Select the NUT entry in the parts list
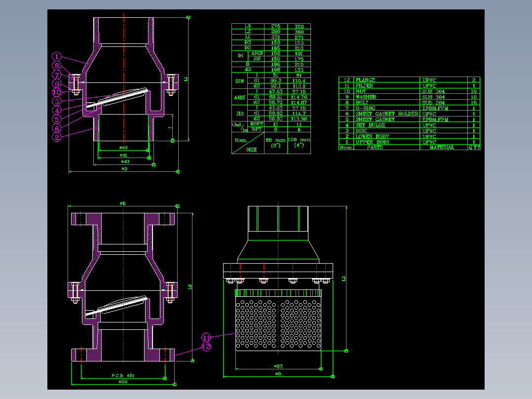This screenshot has width=532, height=399. tap(361, 91)
